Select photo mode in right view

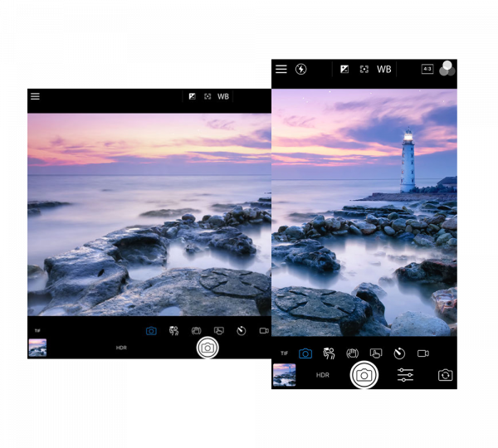tap(305, 353)
